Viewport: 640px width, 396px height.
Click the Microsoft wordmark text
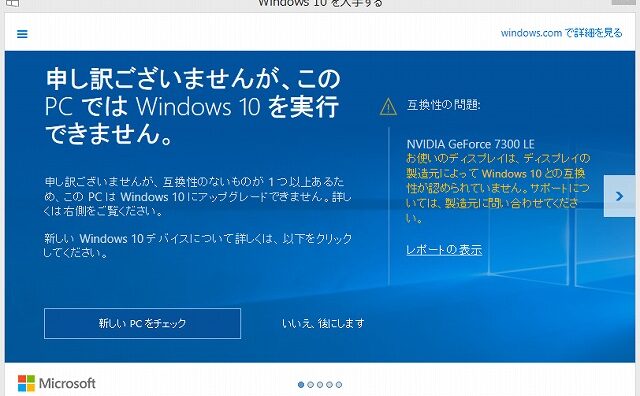click(x=67, y=383)
